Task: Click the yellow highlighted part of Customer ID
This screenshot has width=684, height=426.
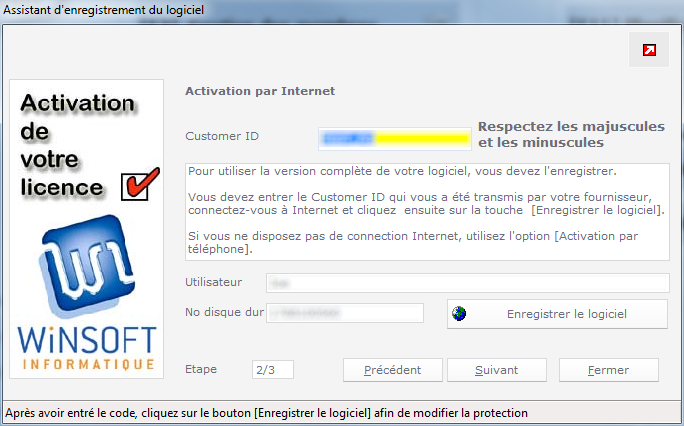Action: 422,139
